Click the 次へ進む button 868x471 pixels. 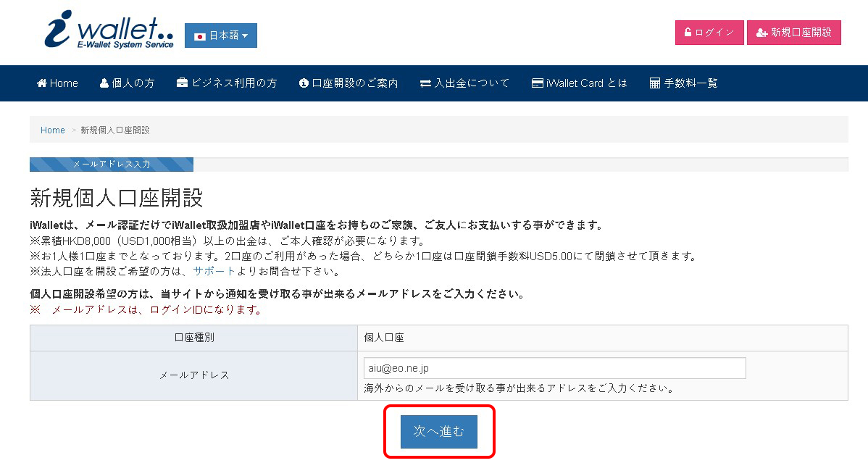(x=439, y=432)
